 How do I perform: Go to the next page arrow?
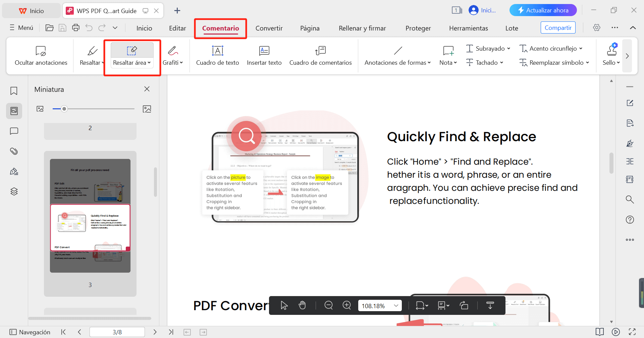click(x=155, y=332)
